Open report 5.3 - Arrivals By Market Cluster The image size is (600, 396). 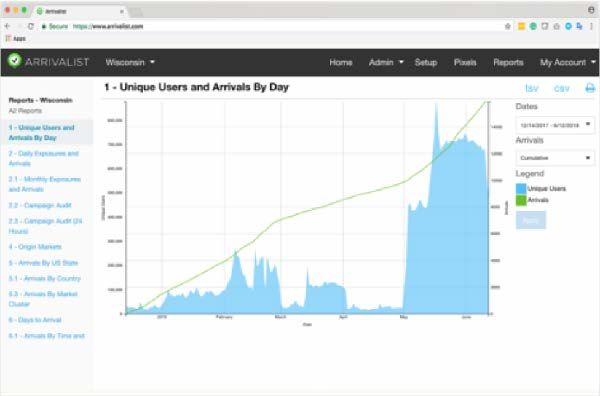coord(43,299)
